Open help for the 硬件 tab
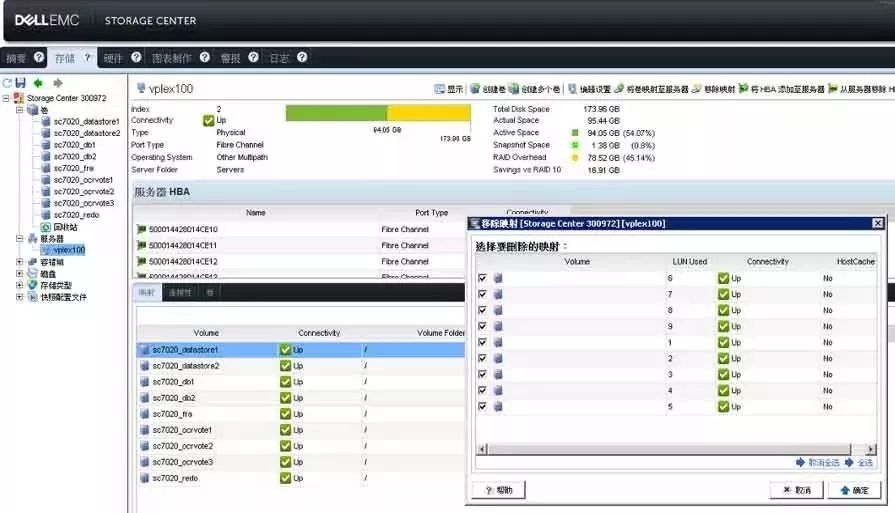Image resolution: width=895 pixels, height=513 pixels. click(x=136, y=57)
